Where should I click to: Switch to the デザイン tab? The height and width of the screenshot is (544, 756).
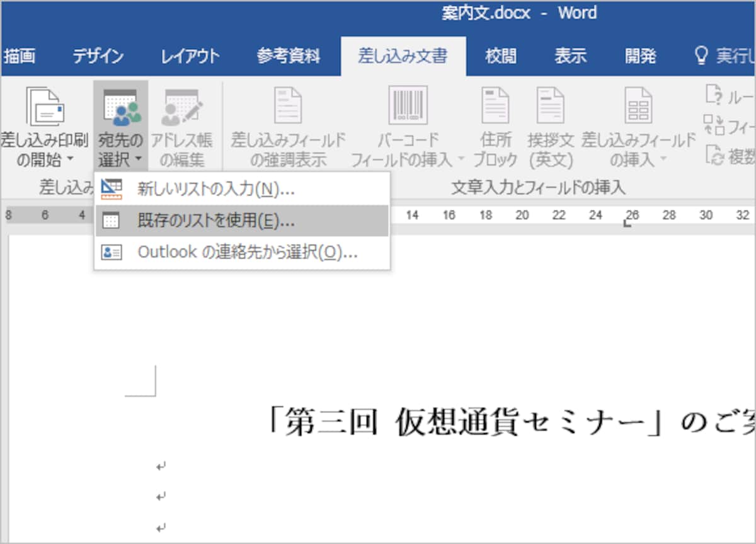(98, 56)
